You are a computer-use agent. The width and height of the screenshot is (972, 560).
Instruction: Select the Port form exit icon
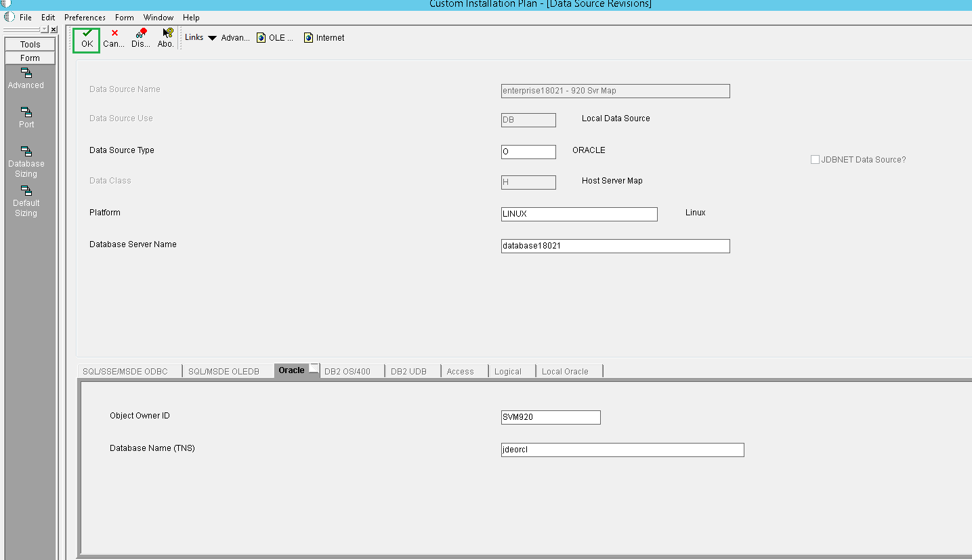(26, 117)
